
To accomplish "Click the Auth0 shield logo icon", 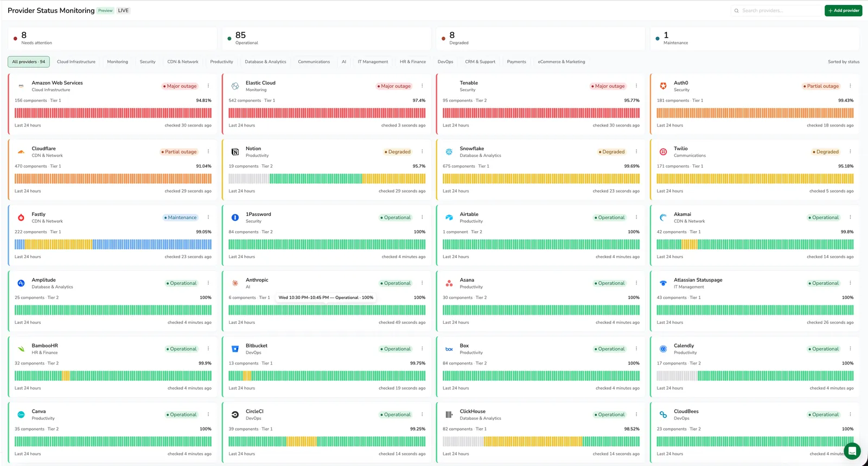I will coord(663,86).
